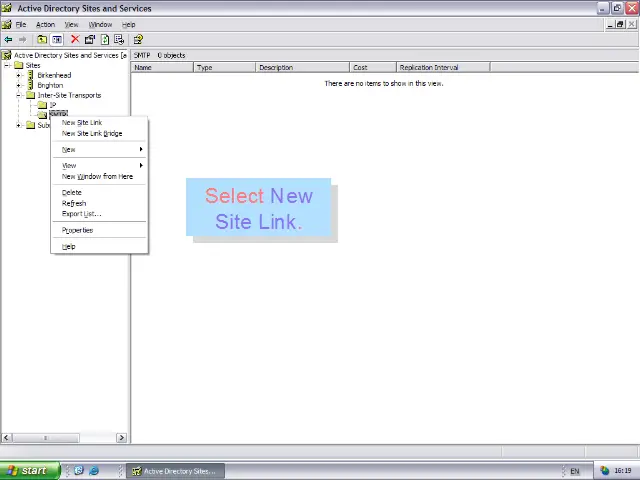Sort by the Type column header
The width and height of the screenshot is (640, 480).
pos(224,67)
